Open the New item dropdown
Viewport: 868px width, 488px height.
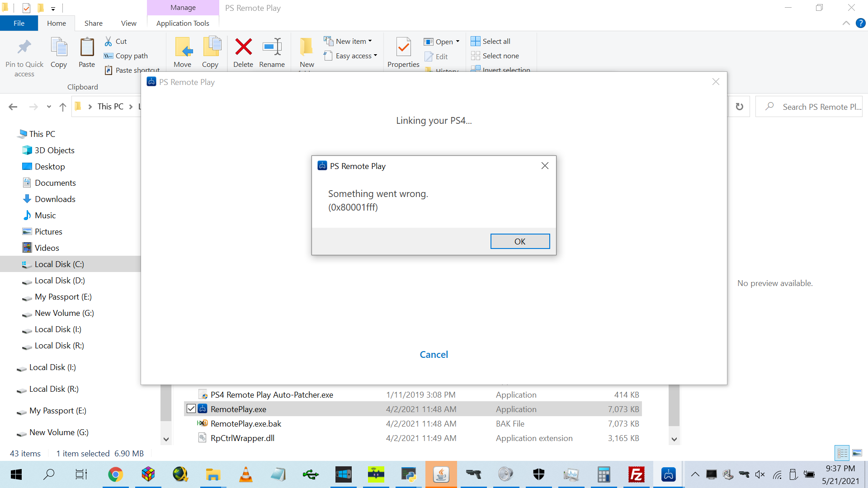348,41
